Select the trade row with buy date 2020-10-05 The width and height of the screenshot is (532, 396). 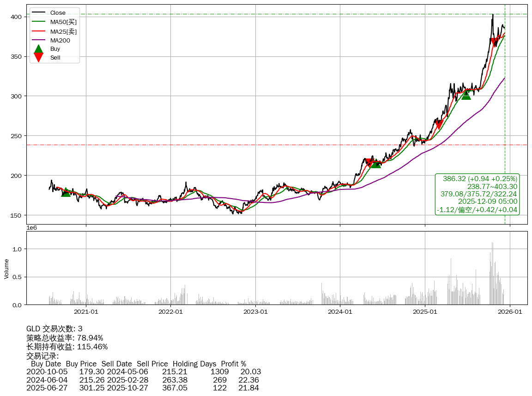[143, 372]
